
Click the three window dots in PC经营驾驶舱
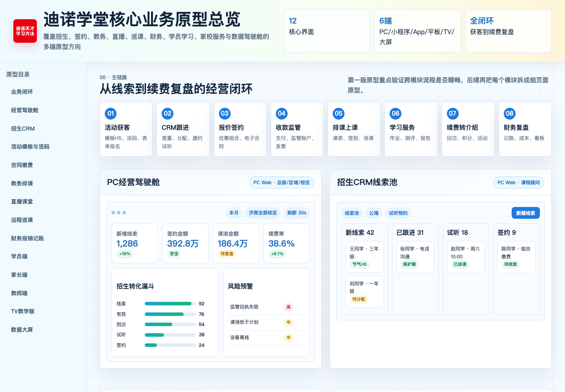(118, 213)
